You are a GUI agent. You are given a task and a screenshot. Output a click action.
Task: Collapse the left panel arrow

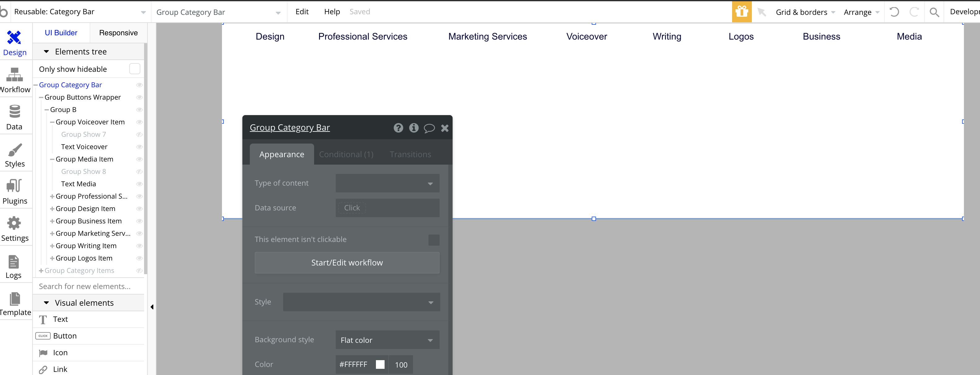pyautogui.click(x=152, y=307)
